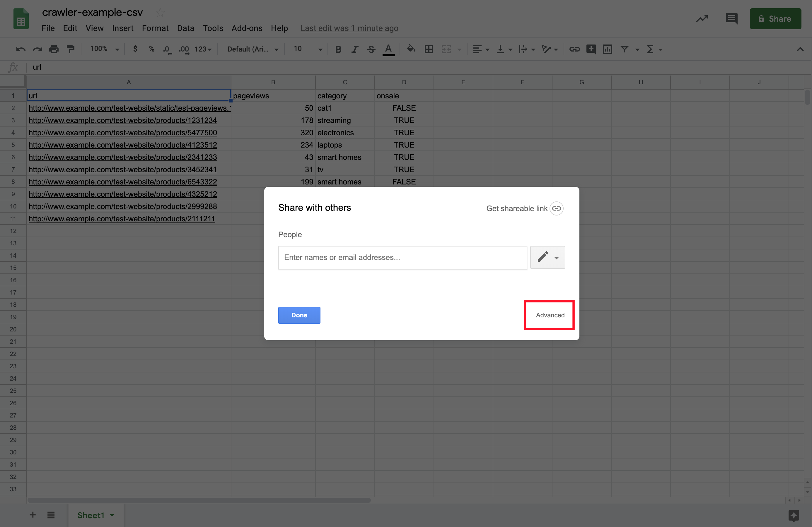
Task: Click the Italic formatting icon
Action: 354,49
